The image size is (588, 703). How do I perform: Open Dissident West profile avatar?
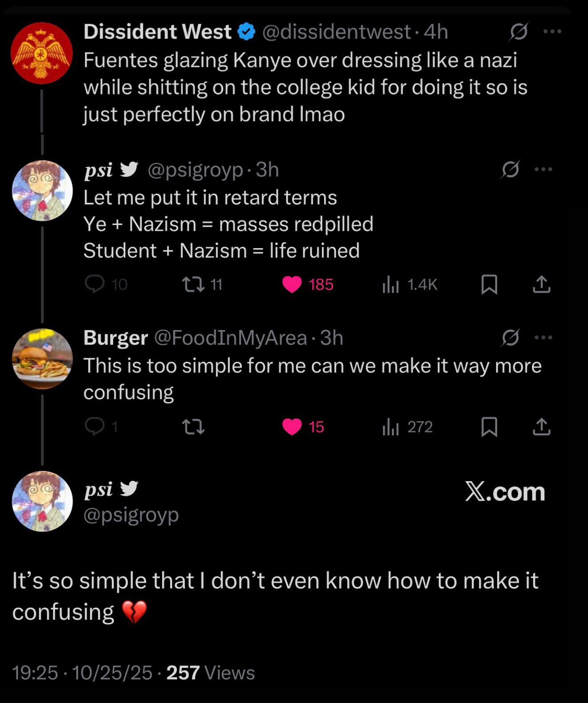[x=42, y=53]
